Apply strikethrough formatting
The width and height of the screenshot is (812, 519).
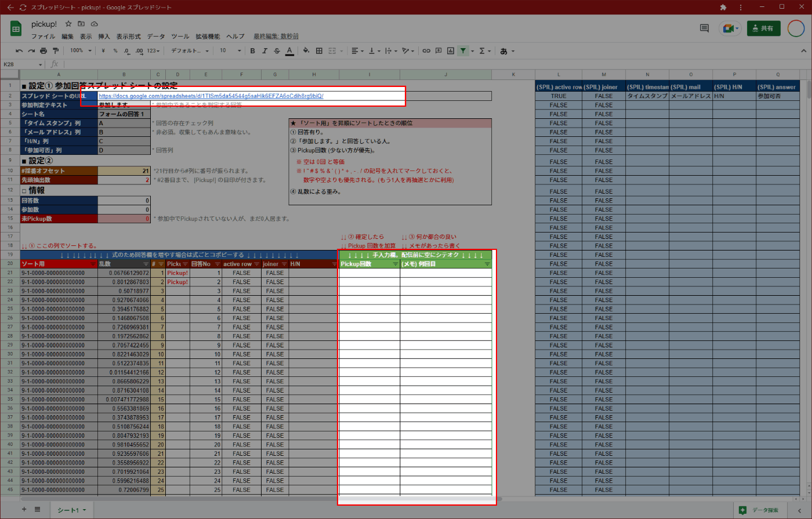tap(277, 51)
